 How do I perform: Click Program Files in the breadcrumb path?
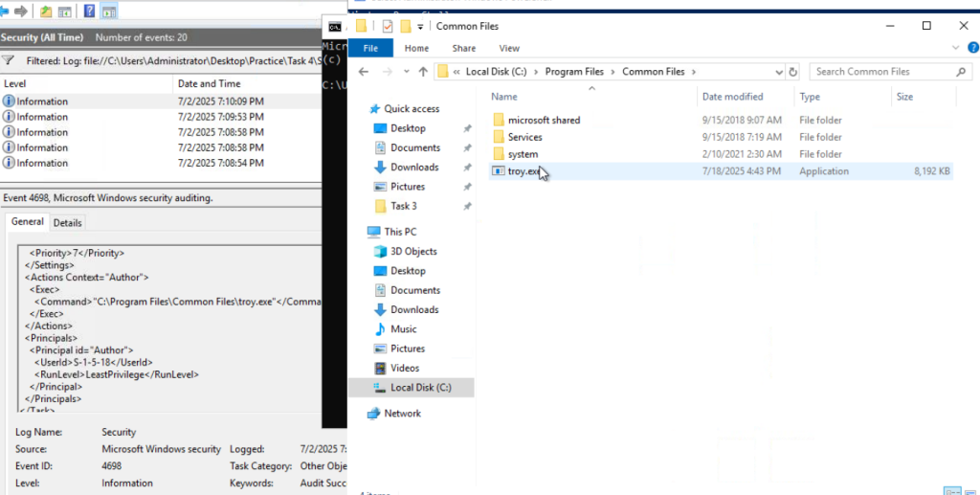(x=573, y=72)
